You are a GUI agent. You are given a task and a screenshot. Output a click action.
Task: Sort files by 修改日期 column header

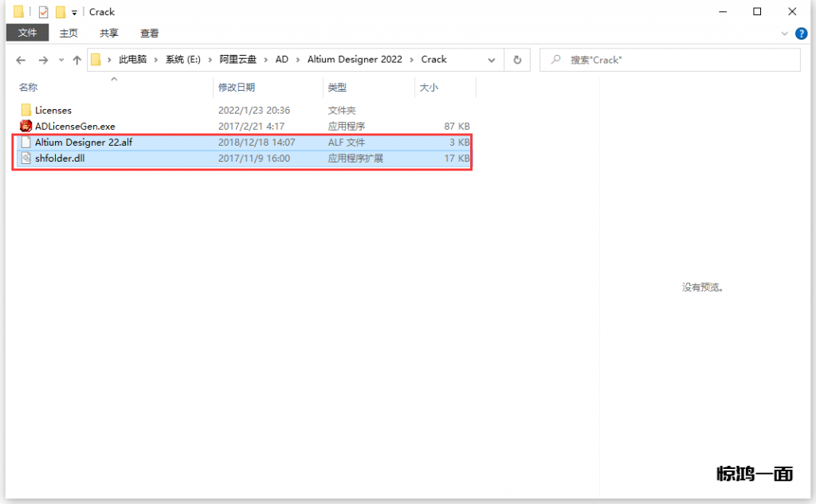point(237,88)
